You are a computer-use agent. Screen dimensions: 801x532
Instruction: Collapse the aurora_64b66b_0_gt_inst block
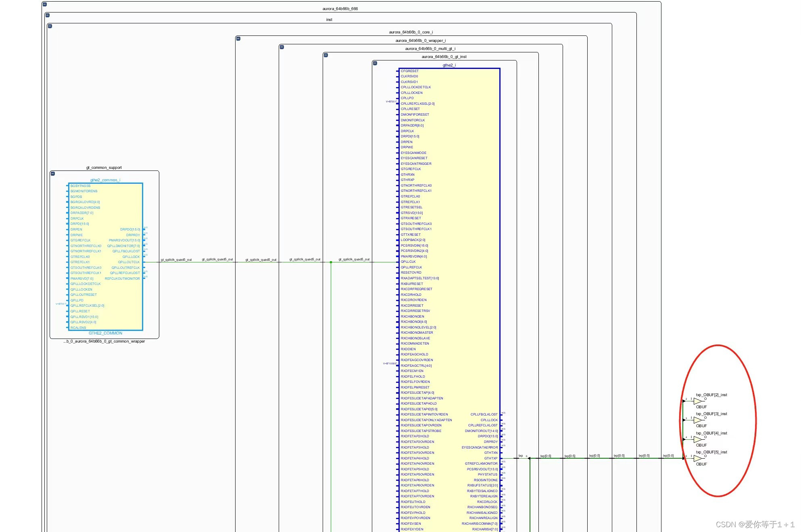[x=326, y=55]
